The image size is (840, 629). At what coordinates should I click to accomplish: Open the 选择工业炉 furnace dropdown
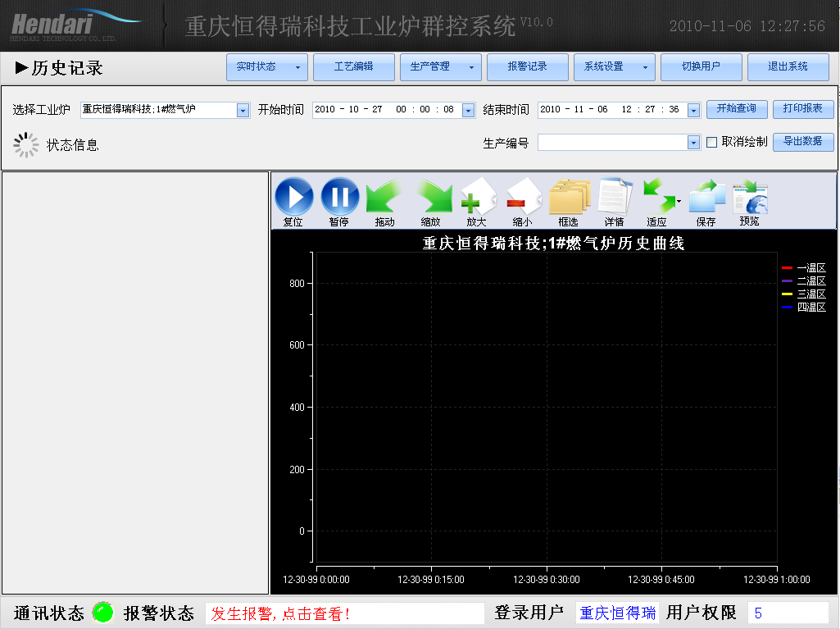243,109
